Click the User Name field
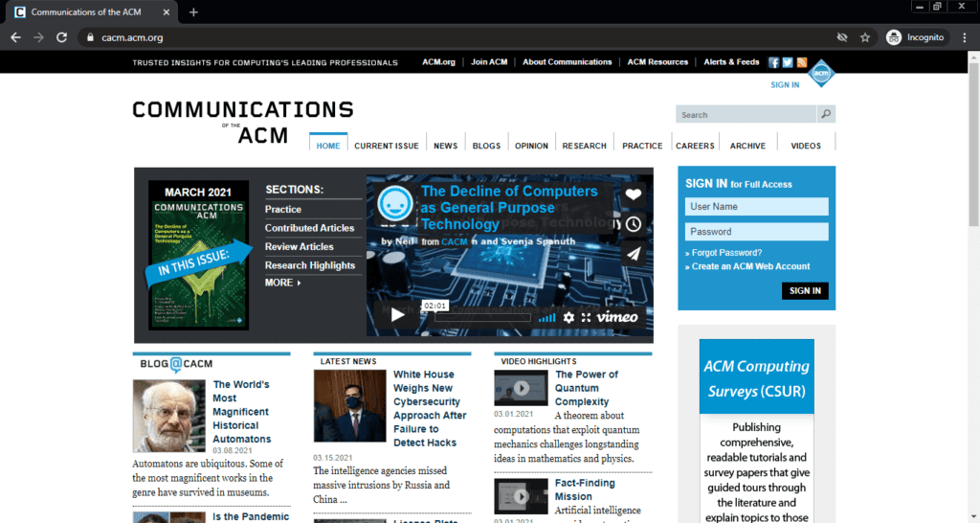 coord(756,207)
